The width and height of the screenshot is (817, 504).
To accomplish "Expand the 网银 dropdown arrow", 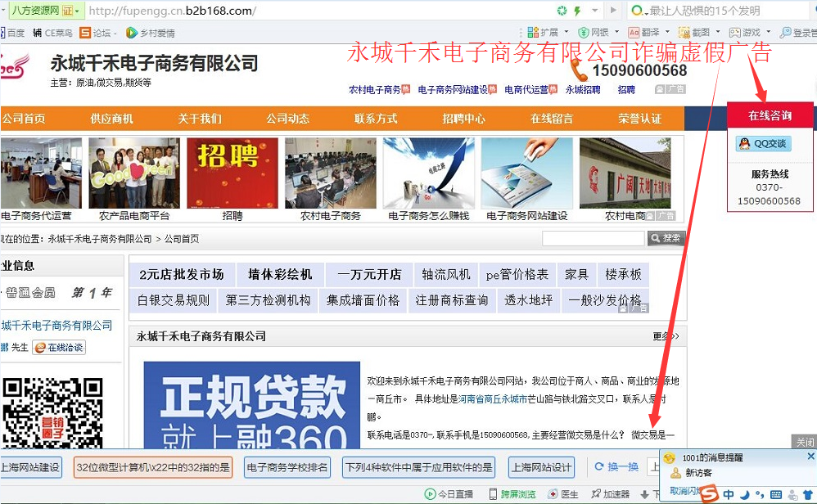I will (x=617, y=32).
